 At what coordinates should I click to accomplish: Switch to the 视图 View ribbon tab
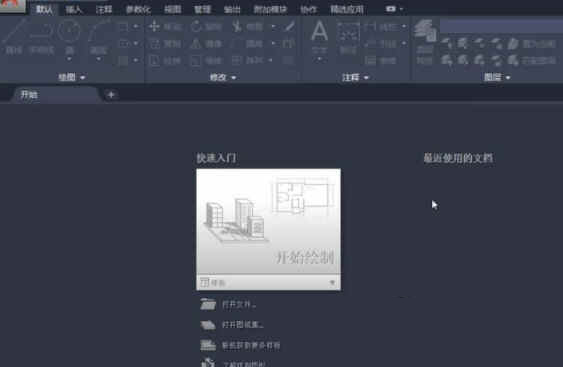point(173,10)
